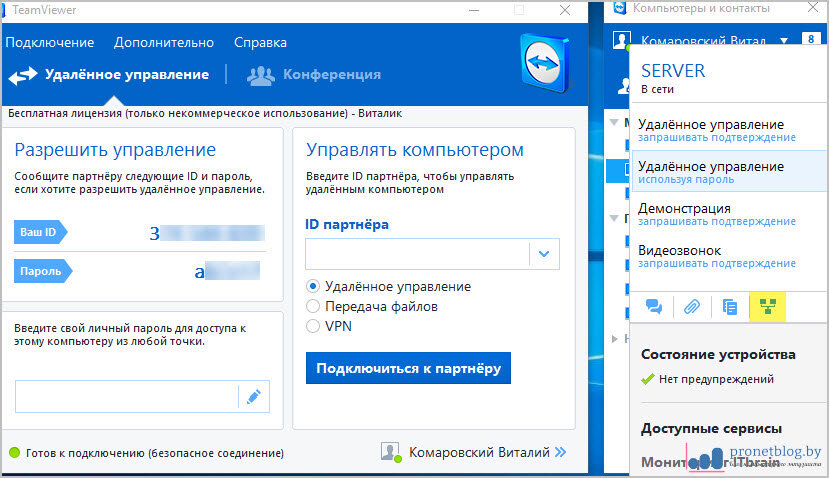Collapse the second contacts group triangle
The width and height of the screenshot is (829, 478).
coord(614,218)
